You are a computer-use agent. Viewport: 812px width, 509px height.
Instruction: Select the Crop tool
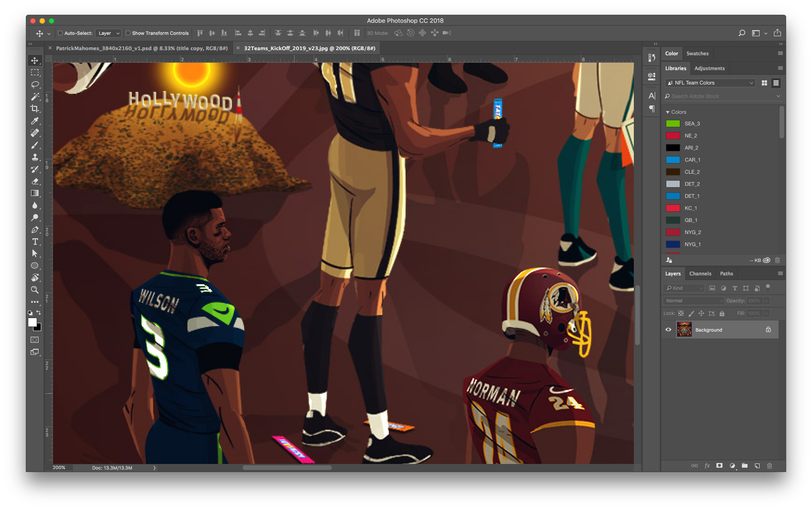point(35,109)
